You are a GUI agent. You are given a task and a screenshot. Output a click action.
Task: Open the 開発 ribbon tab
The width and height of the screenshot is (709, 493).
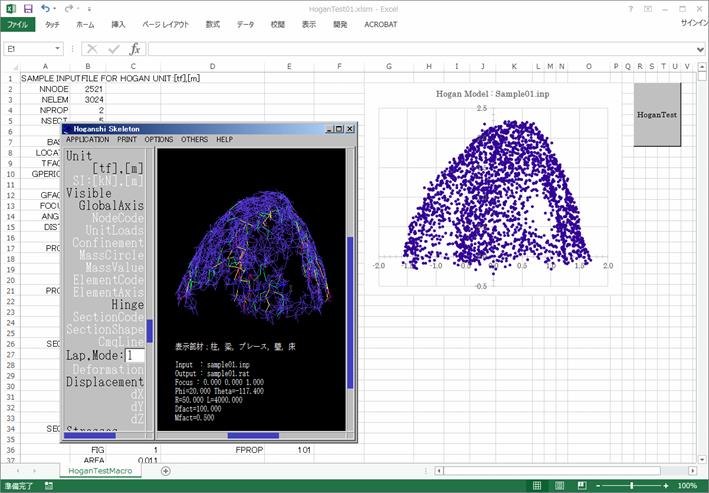point(340,24)
